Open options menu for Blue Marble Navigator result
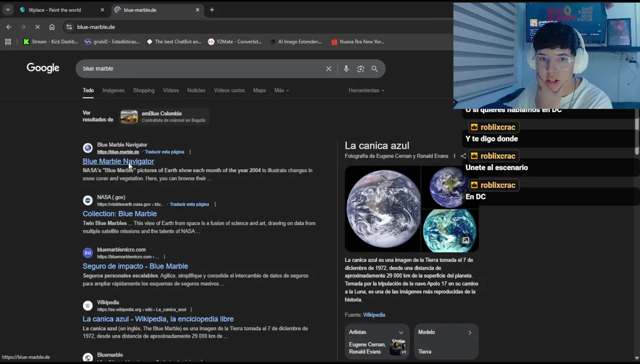The height and width of the screenshot is (364, 640). 190,152
